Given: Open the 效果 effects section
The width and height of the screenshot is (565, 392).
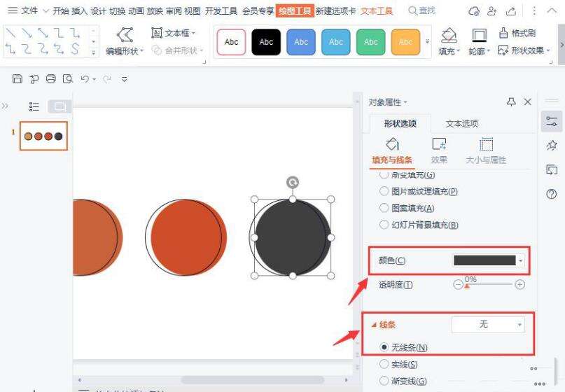Looking at the screenshot, I should click(x=439, y=150).
